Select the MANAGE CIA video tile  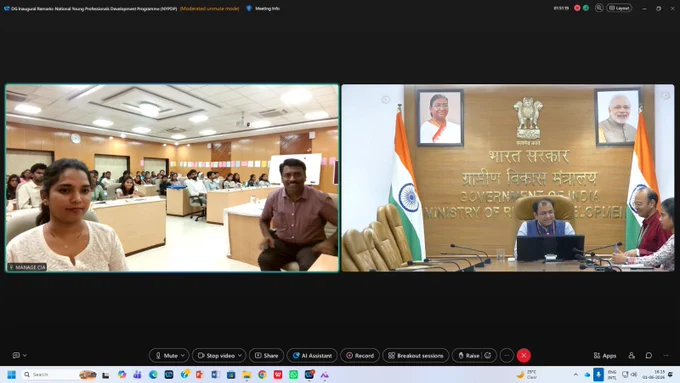[172, 178]
